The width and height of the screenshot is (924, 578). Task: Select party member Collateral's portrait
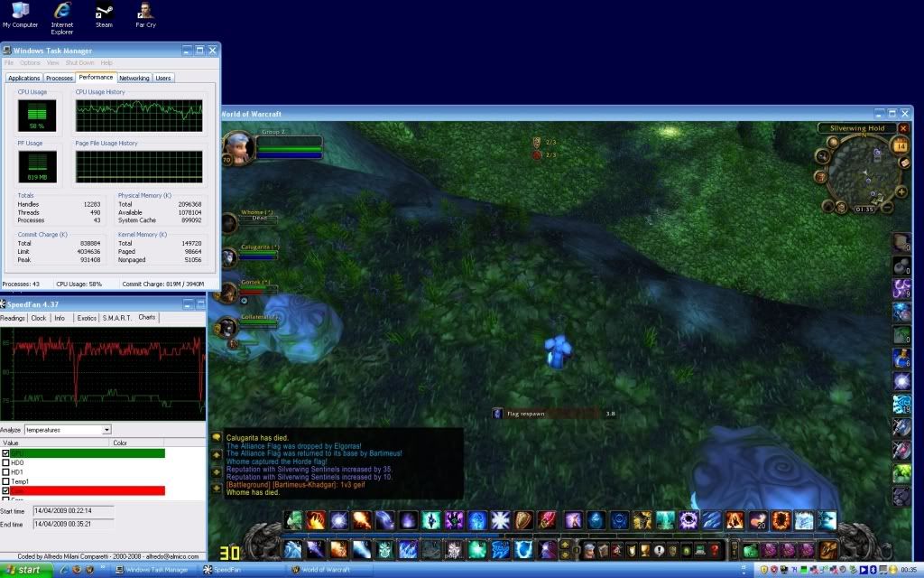tap(228, 328)
